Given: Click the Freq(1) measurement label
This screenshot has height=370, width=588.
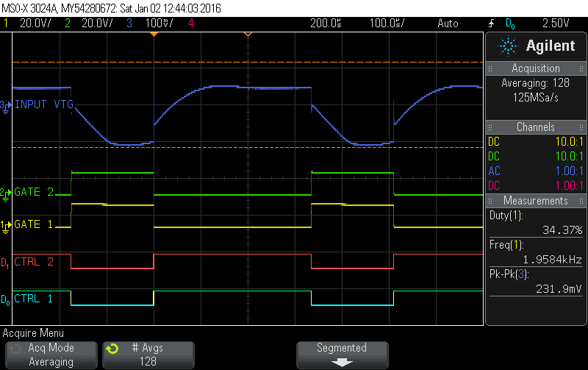Looking at the screenshot, I should pos(506,245).
